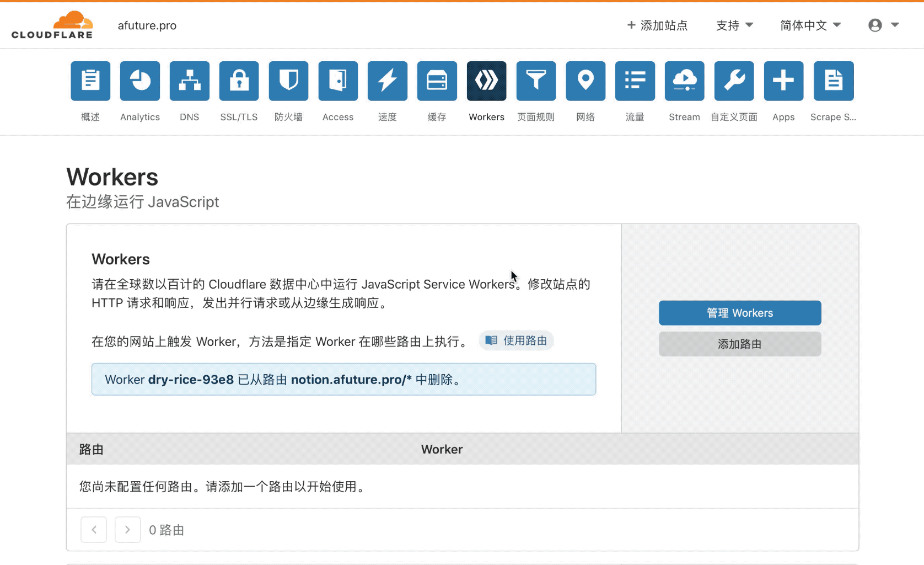The height and width of the screenshot is (565, 924).
Task: Open the 页面规则 funnel icon
Action: [x=536, y=81]
